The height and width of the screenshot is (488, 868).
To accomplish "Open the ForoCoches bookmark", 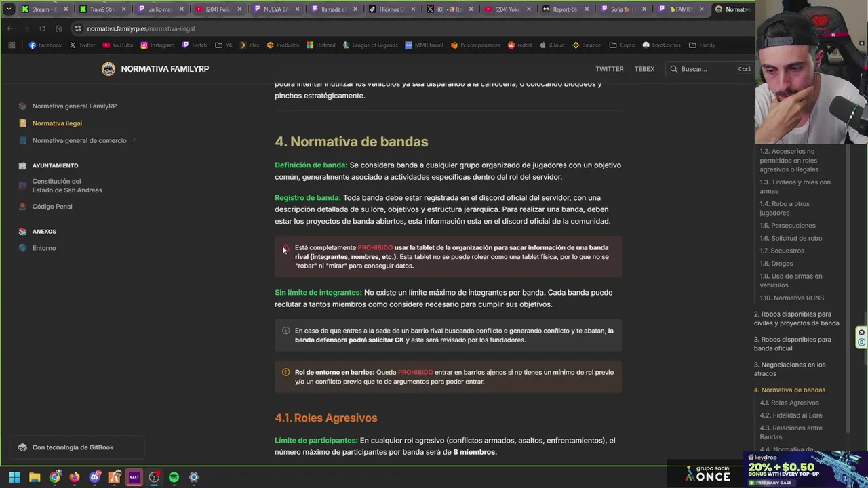I will 661,45.
